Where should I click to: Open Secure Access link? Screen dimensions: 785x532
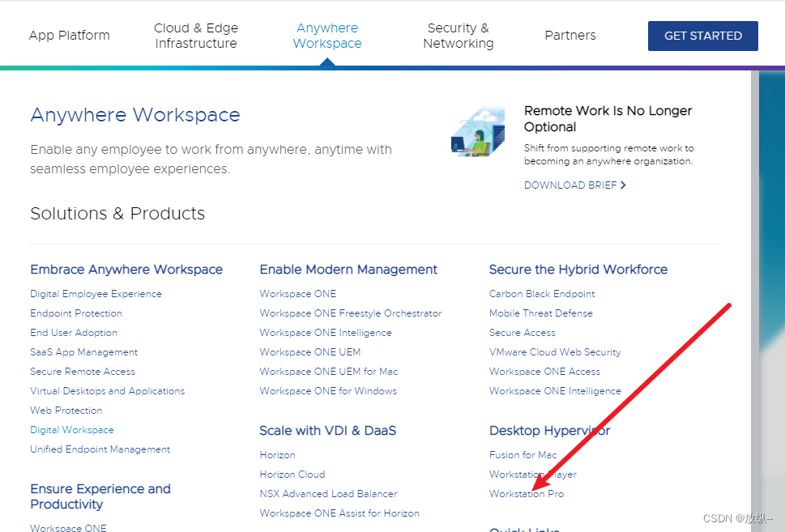[x=523, y=333]
